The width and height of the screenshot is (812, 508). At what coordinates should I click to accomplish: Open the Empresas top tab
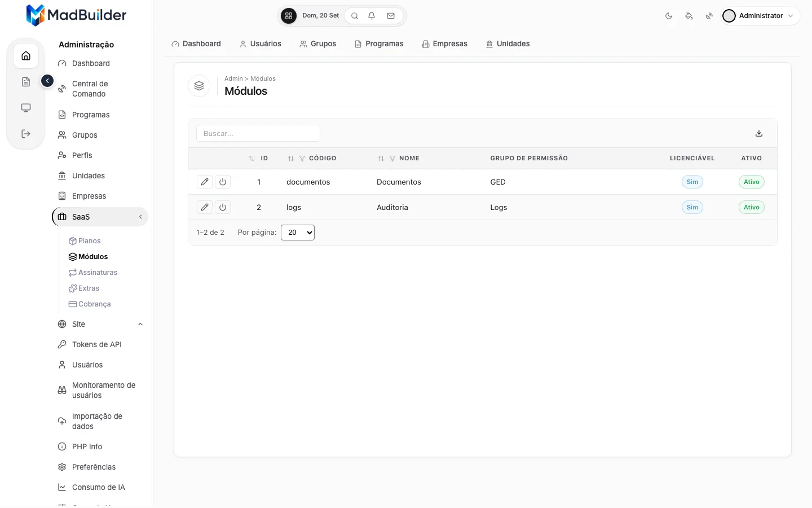coord(445,43)
